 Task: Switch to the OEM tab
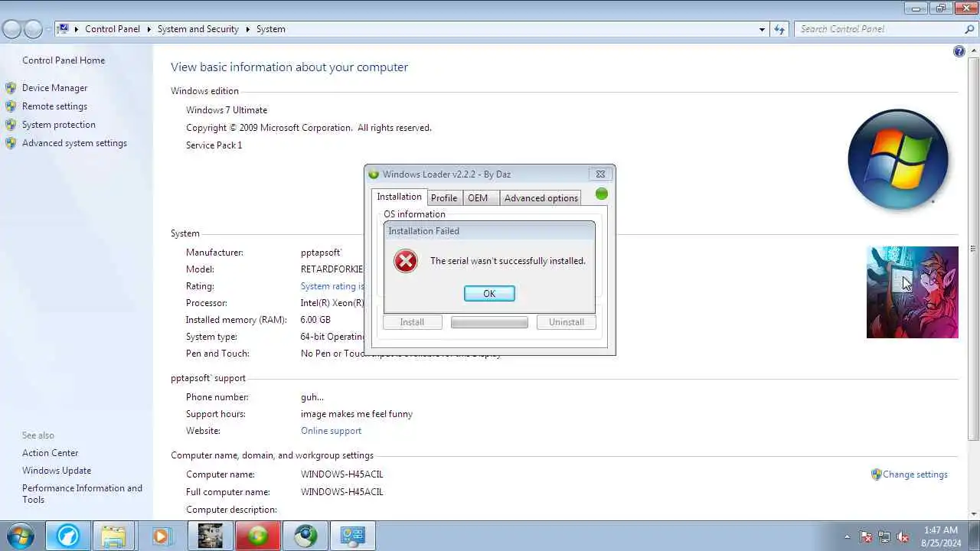[478, 198]
